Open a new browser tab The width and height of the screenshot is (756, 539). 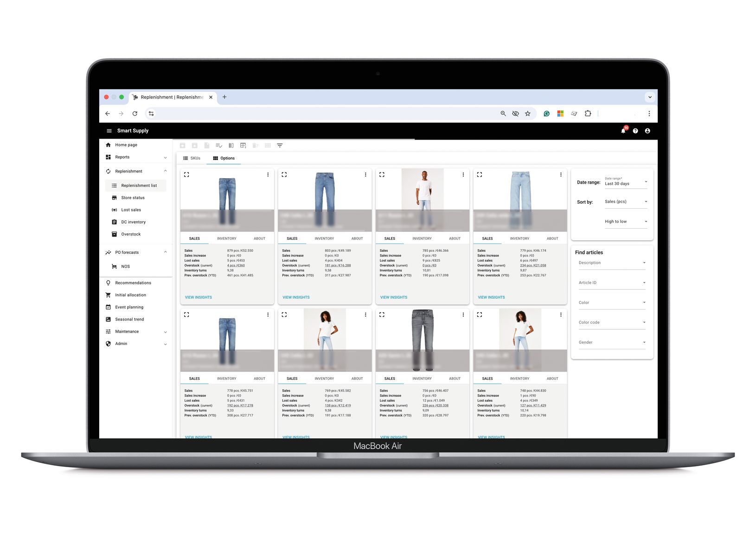click(224, 97)
